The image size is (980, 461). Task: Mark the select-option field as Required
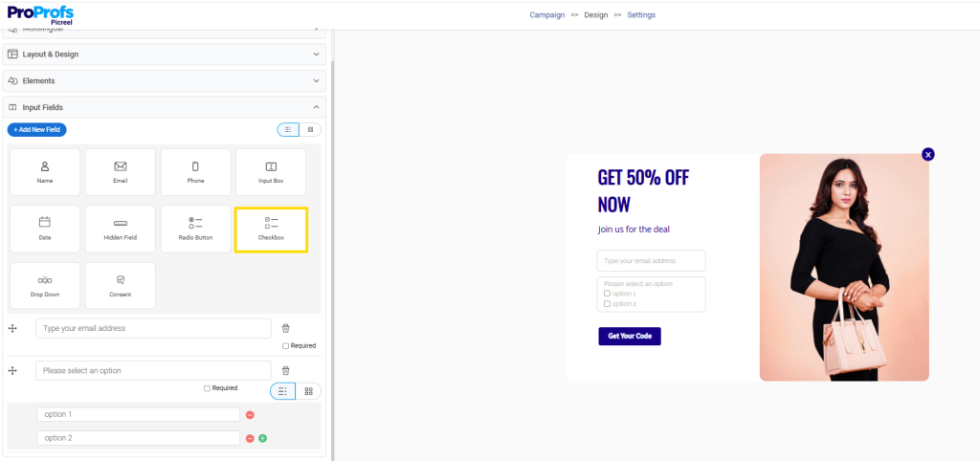207,388
